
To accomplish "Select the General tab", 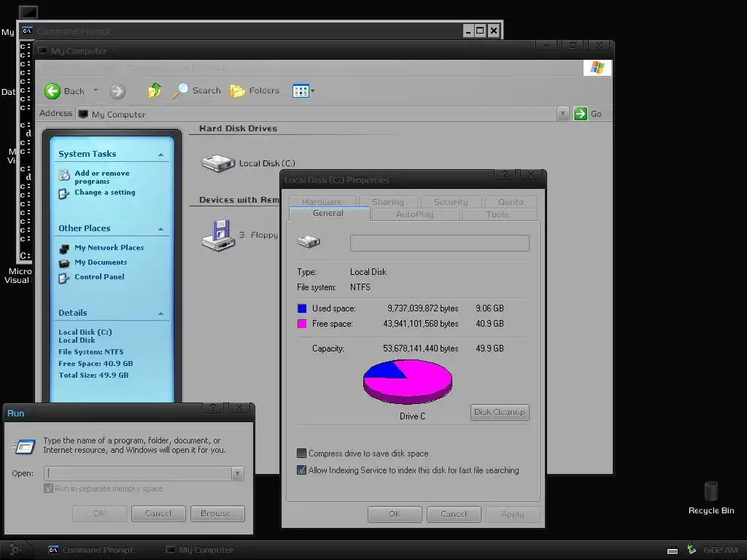I will [328, 214].
